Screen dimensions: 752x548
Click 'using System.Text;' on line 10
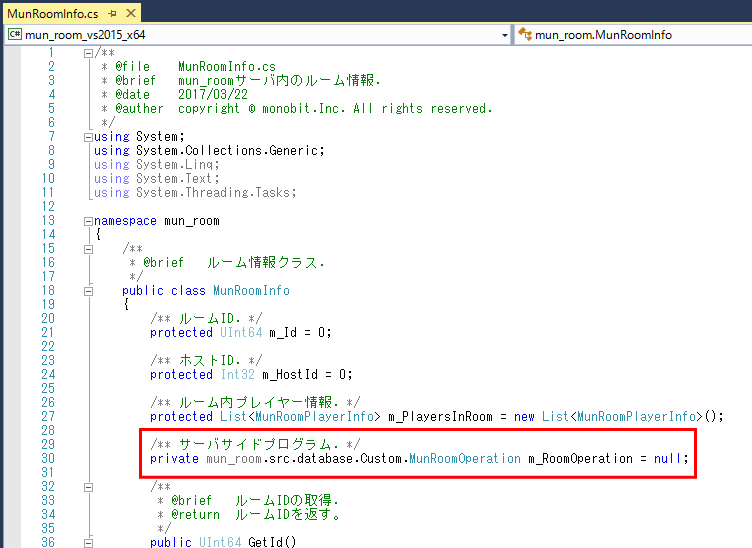157,178
